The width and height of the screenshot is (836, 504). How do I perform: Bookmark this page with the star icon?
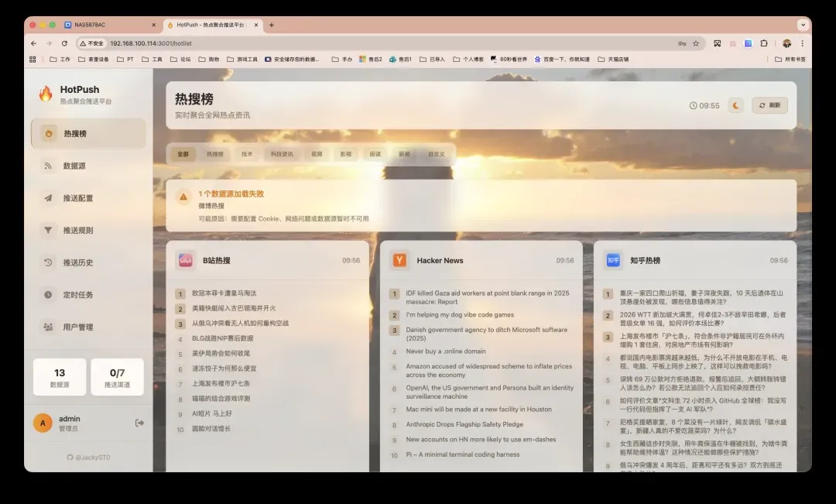coord(696,43)
